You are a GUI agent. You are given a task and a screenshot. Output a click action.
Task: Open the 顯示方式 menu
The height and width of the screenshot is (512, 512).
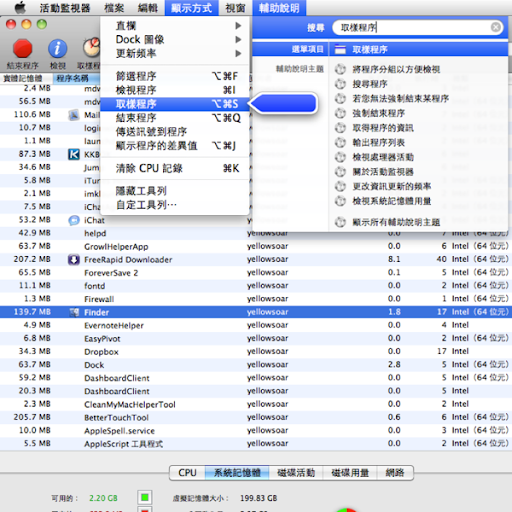click(191, 8)
